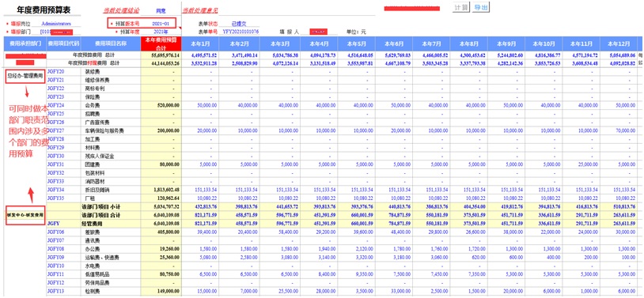Click the 同意 conclusion value
Viewport: 644px width, 298px height.
(161, 11)
